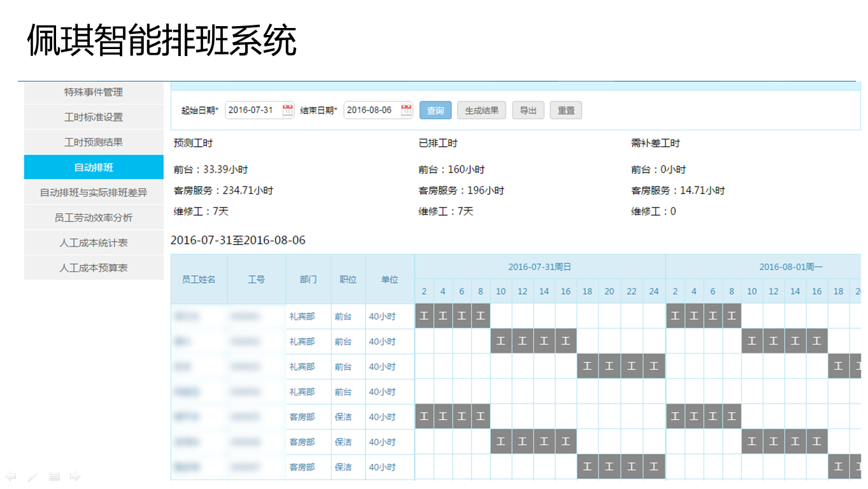The height and width of the screenshot is (489, 868).
Task: Click the previous slide arrow in slideshow controls
Action: pyautogui.click(x=11, y=476)
